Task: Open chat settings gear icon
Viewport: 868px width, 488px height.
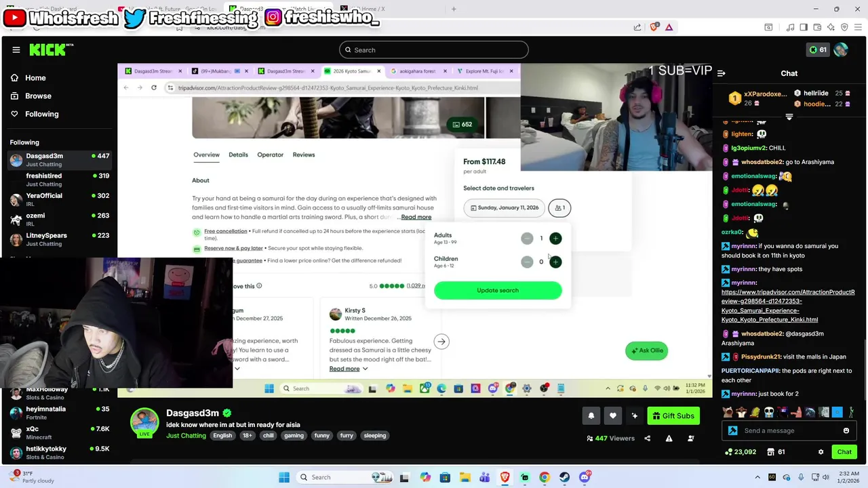Action: point(821,452)
